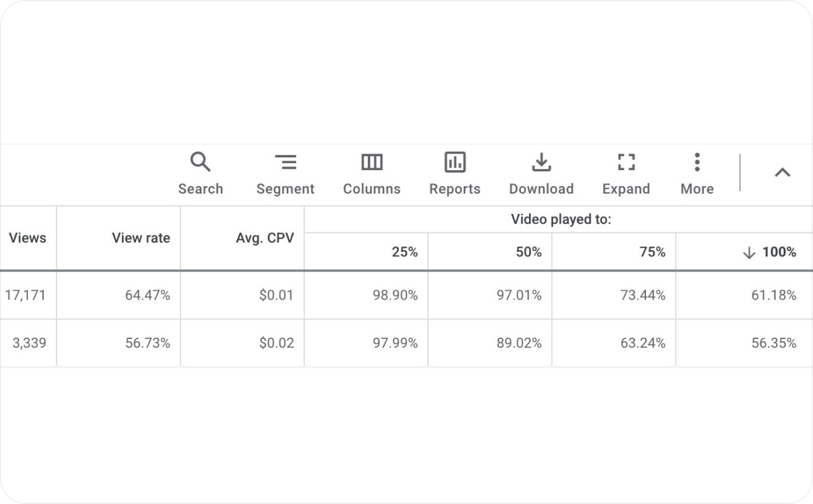The width and height of the screenshot is (813, 504).
Task: Select the Avg. CPV column header
Action: (265, 238)
